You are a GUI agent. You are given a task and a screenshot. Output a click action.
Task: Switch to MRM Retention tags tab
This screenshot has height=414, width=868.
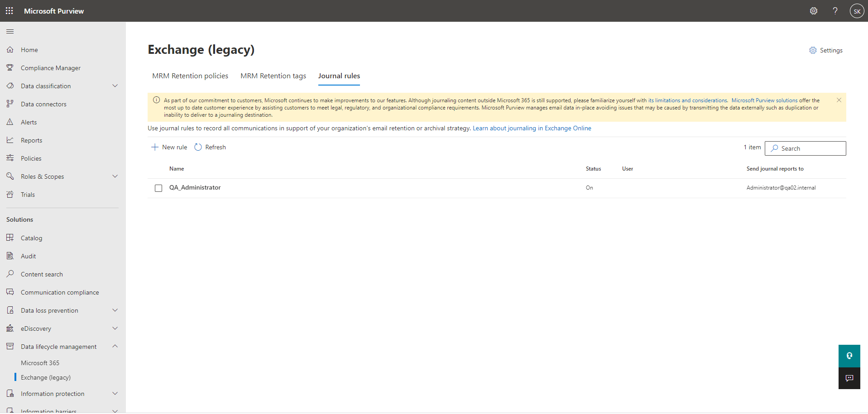273,76
